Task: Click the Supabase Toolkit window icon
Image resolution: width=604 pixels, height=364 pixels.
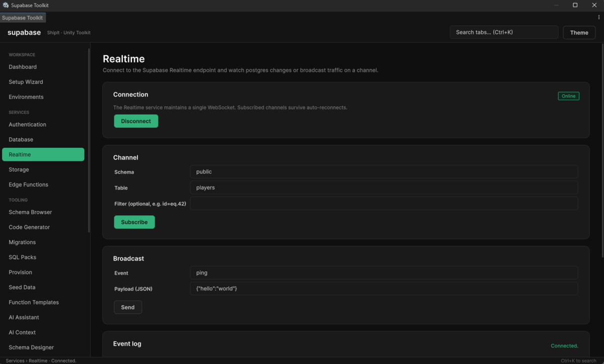Action: coord(6,5)
